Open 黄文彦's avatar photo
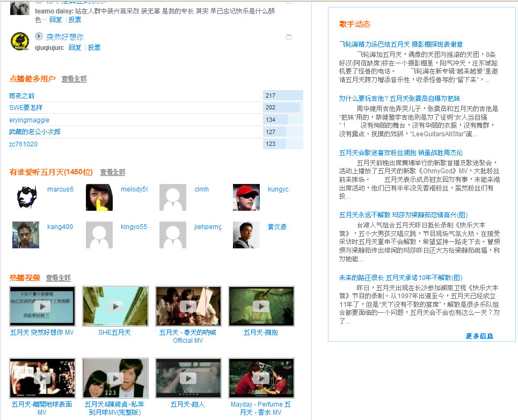Image resolution: width=518 pixels, height=420 pixels. 246,235
